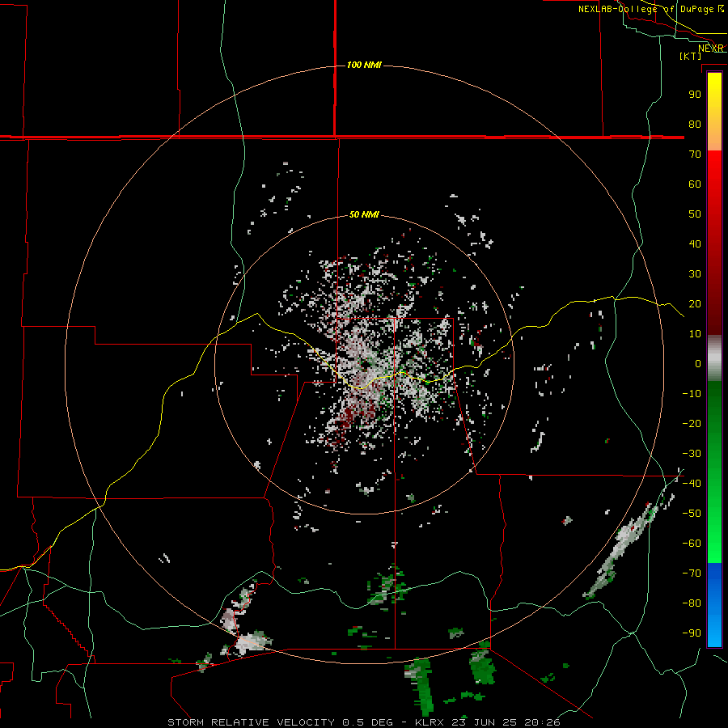Screen dimensions: 728x728
Task: Click the -50 value on the velocity scale
Action: (x=692, y=514)
